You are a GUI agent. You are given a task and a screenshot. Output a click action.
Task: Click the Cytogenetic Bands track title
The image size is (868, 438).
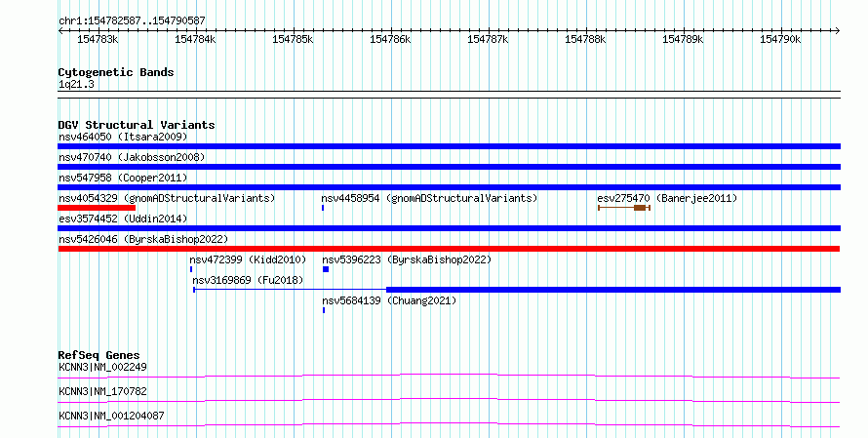116,72
